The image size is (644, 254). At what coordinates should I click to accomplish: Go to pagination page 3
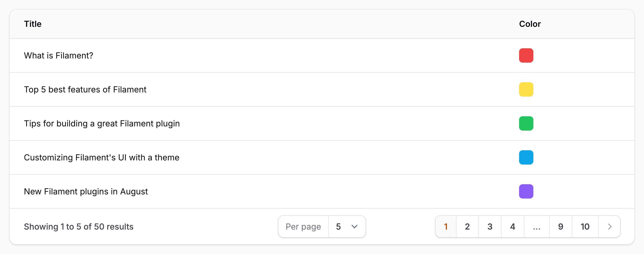pyautogui.click(x=490, y=227)
